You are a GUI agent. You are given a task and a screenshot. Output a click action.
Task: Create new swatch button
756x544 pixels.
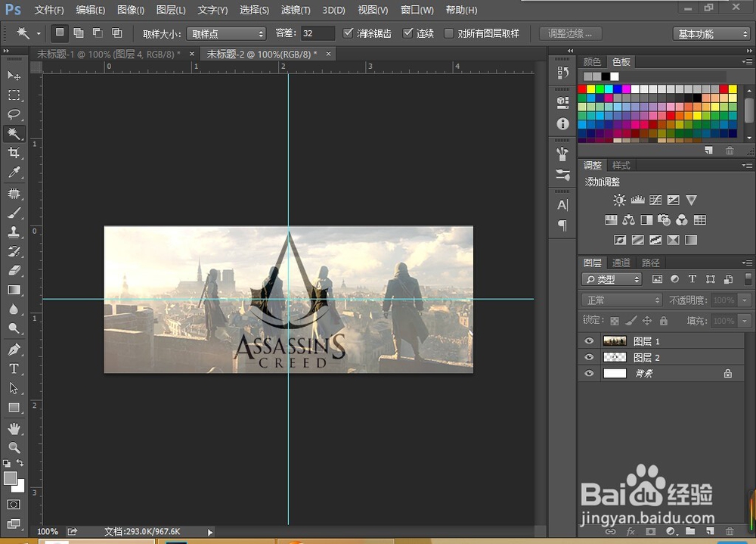pyautogui.click(x=709, y=150)
